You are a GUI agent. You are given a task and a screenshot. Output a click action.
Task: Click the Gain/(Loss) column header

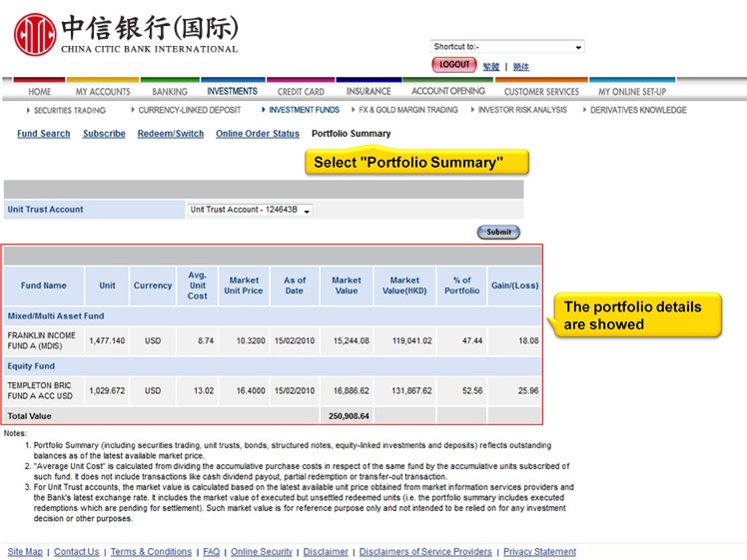[515, 285]
